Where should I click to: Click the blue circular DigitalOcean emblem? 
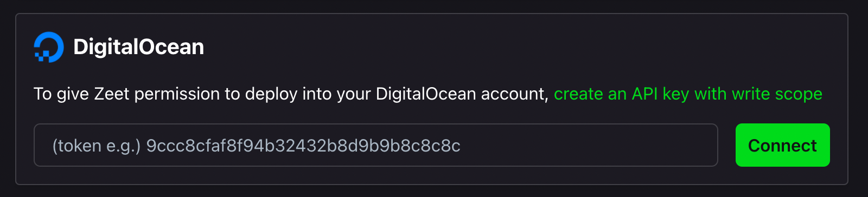(x=49, y=47)
